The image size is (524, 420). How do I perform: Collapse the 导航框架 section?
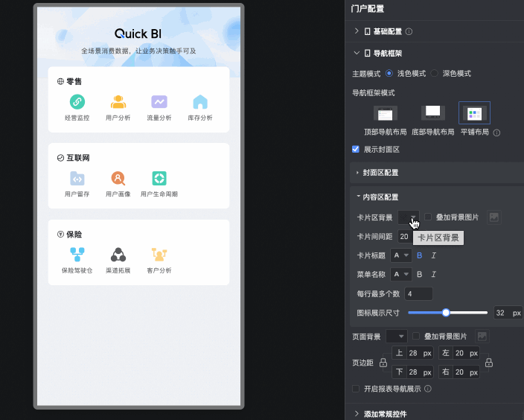(x=357, y=53)
